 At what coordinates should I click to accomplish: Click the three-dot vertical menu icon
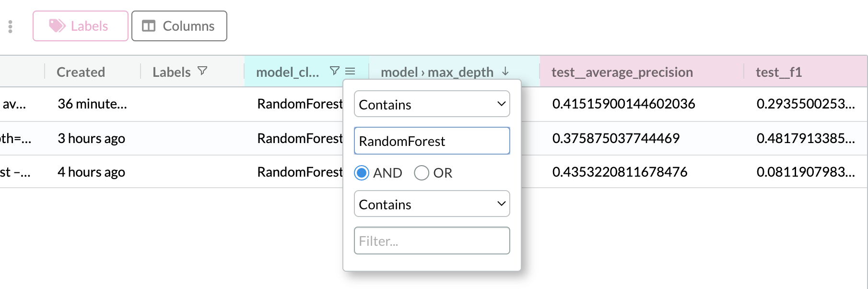10,26
